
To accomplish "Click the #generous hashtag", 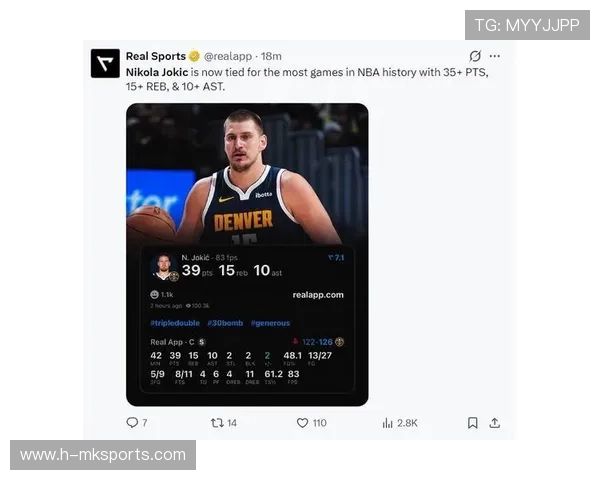I will coord(270,323).
